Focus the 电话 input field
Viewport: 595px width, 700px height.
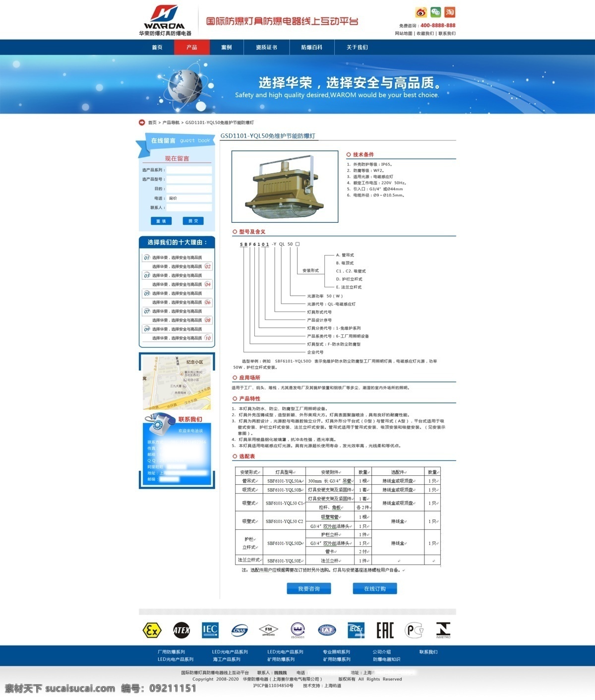click(x=189, y=198)
